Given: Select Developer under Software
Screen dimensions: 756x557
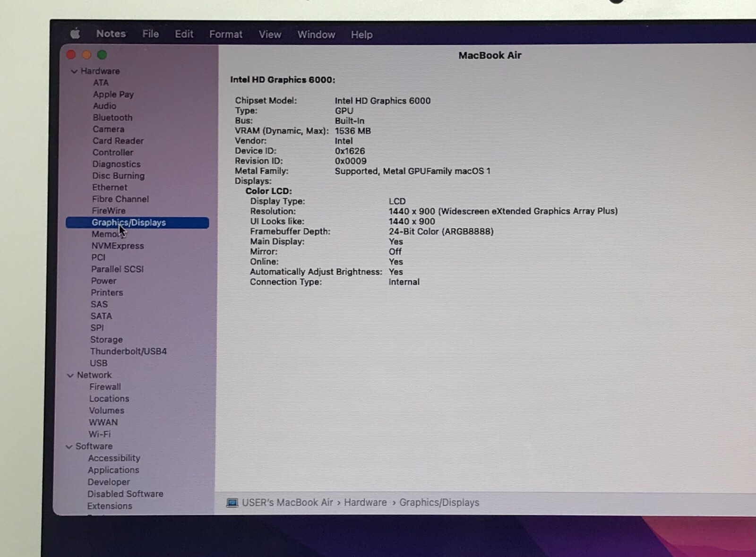Looking at the screenshot, I should (109, 482).
